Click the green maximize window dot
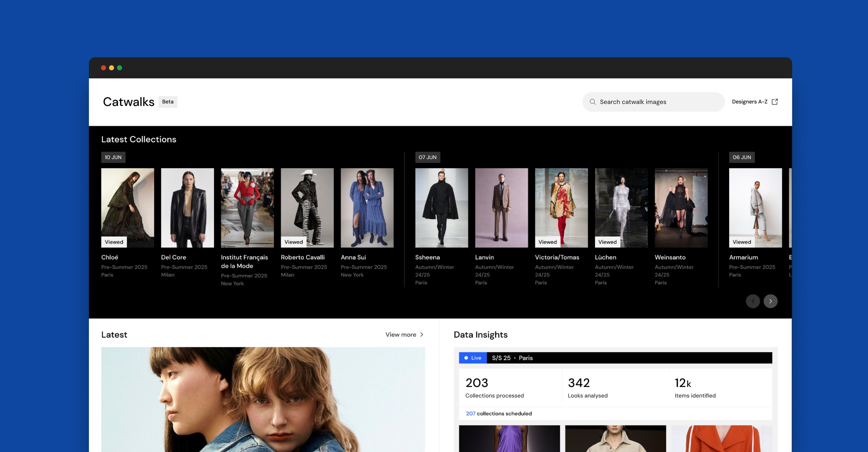The image size is (868, 452). pyautogui.click(x=120, y=68)
